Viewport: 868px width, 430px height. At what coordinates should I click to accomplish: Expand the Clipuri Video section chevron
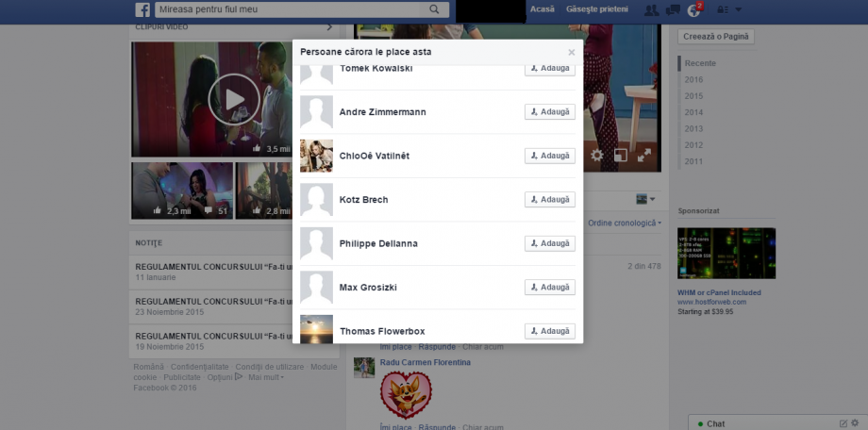click(329, 27)
